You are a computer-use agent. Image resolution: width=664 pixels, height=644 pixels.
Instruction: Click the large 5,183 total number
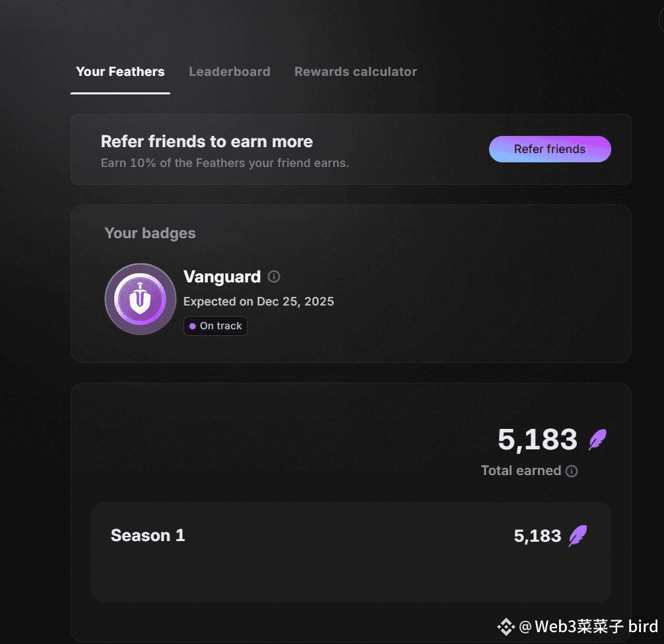537,439
